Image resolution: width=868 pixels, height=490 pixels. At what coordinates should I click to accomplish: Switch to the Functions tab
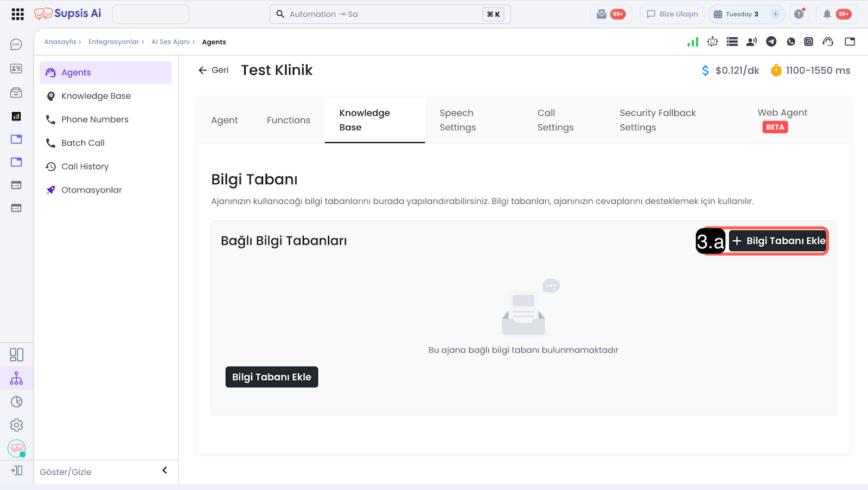[288, 120]
